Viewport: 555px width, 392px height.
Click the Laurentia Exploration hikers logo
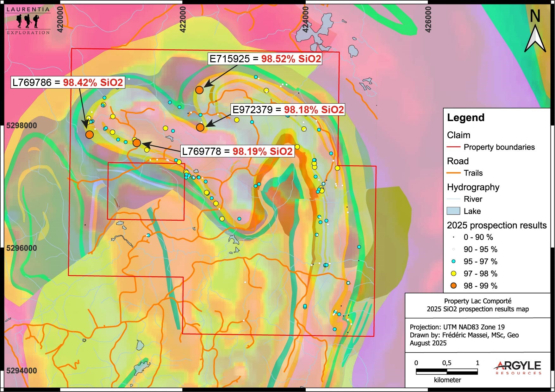[28, 21]
